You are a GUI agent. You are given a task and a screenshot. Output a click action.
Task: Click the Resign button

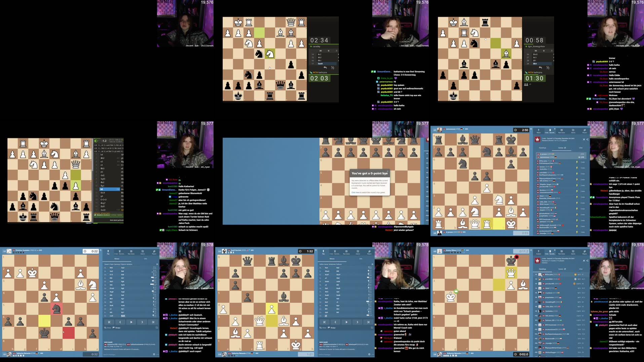click(118, 328)
